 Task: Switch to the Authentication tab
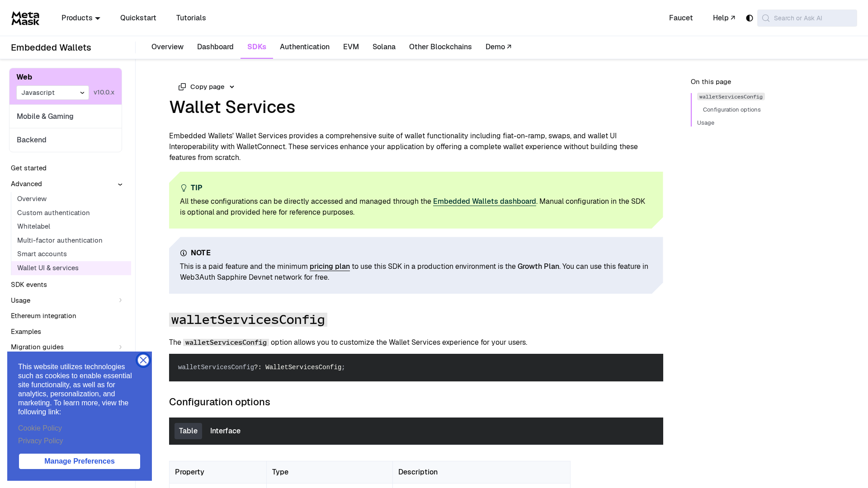305,47
